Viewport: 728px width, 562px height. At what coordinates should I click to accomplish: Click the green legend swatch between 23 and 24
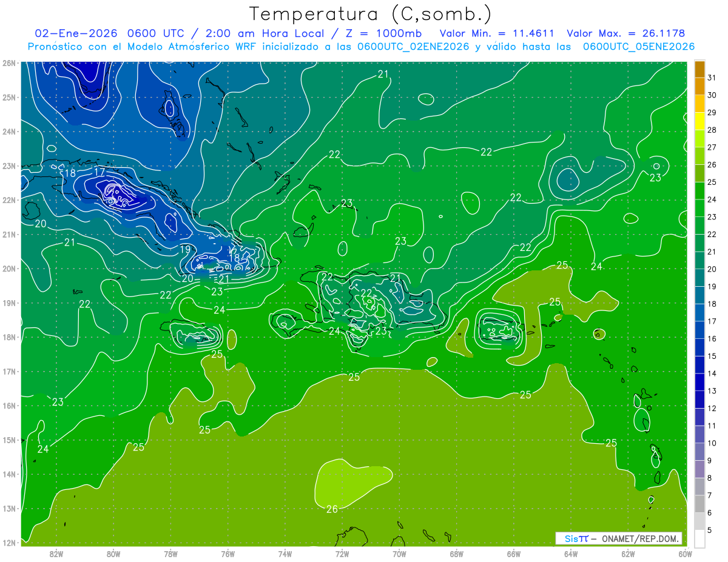(x=699, y=209)
